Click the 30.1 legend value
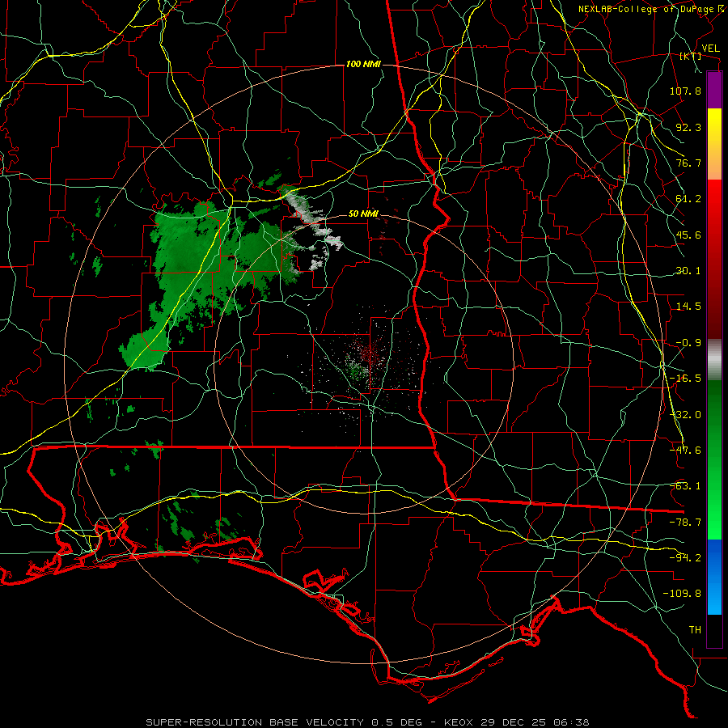 [688, 271]
